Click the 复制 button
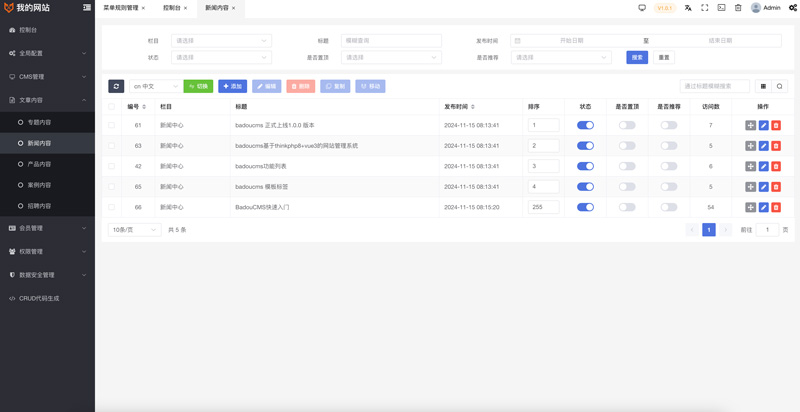Screen dimensions: 800x412 pyautogui.click(x=335, y=86)
